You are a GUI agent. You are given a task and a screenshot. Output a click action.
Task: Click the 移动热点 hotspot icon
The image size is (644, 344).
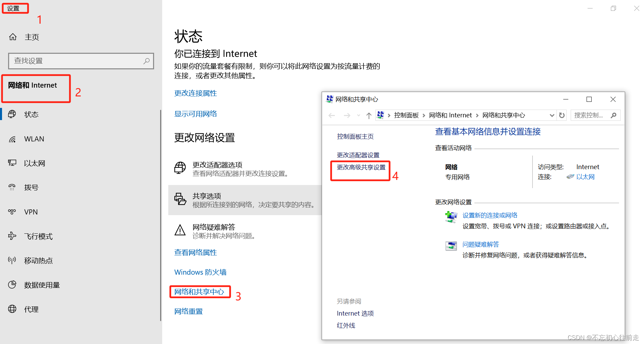click(x=12, y=260)
